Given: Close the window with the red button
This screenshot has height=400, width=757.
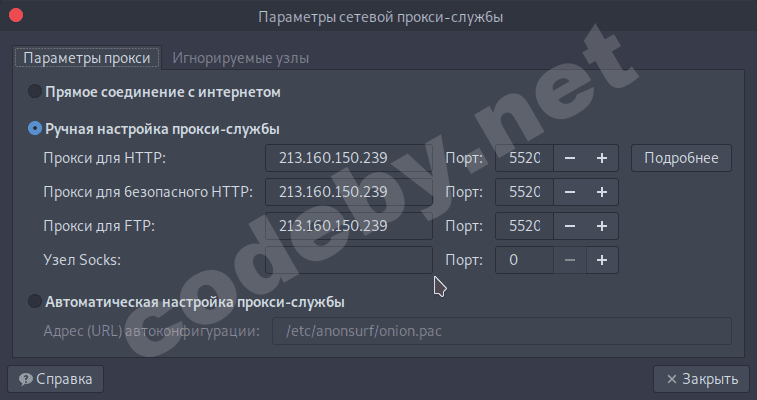Looking at the screenshot, I should (x=16, y=15).
